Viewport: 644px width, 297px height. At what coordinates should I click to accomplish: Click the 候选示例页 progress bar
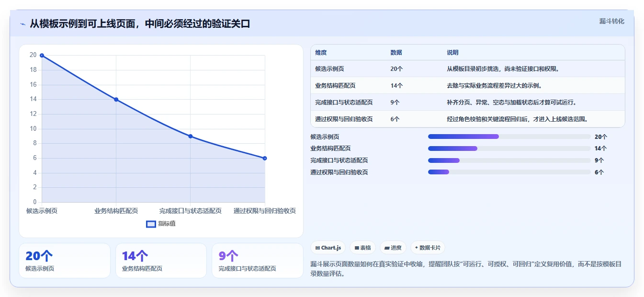click(x=509, y=137)
